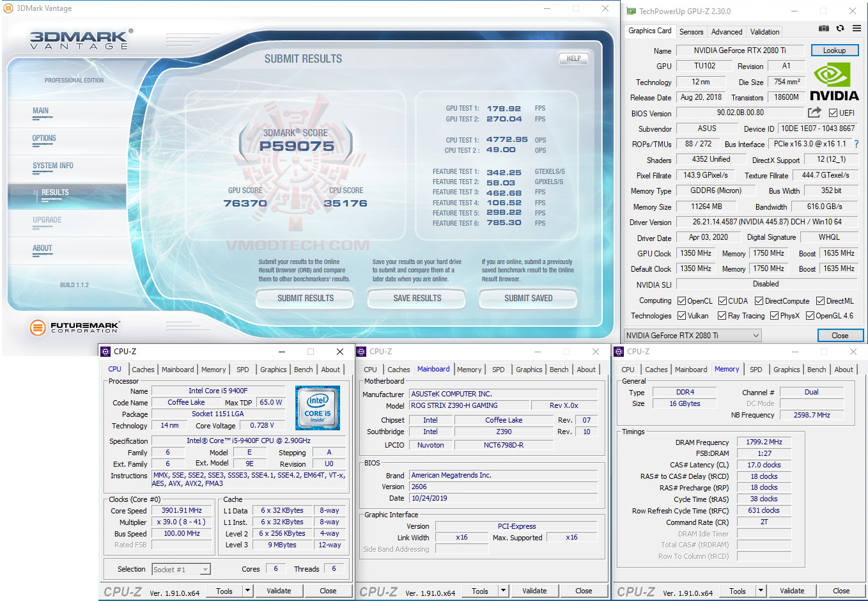Click the DRAM Frequency value 1799.2 MHz

pos(764,442)
